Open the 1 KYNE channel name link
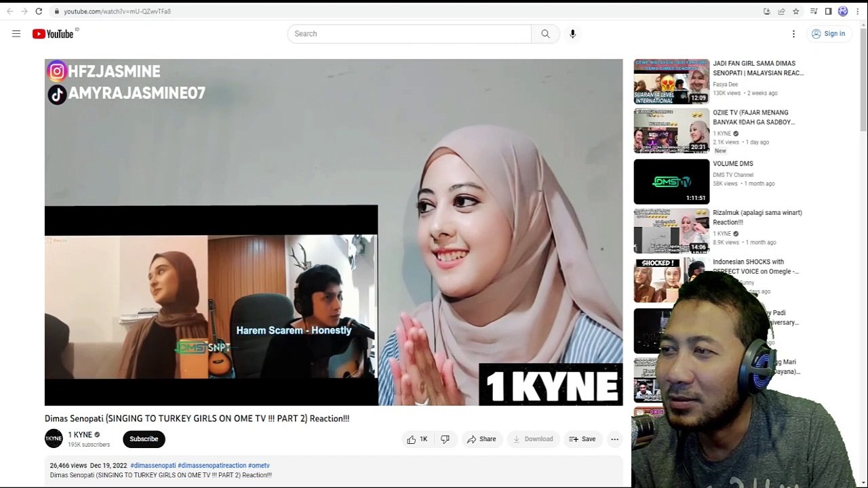868x488 pixels. [80, 435]
